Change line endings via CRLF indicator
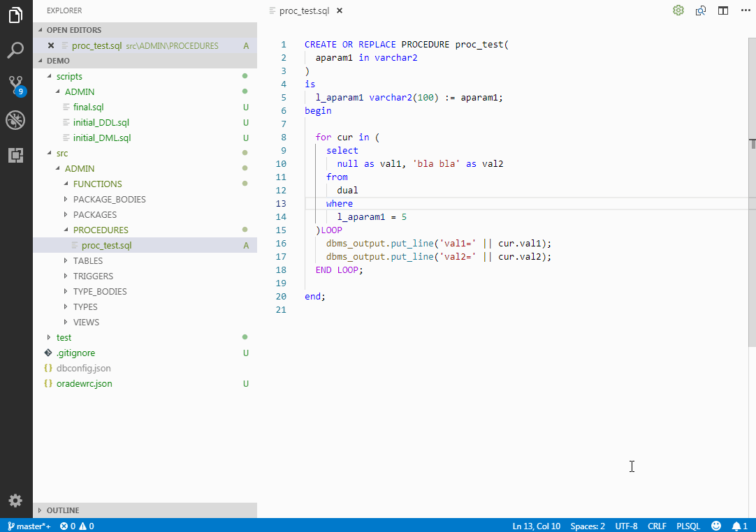 click(657, 526)
